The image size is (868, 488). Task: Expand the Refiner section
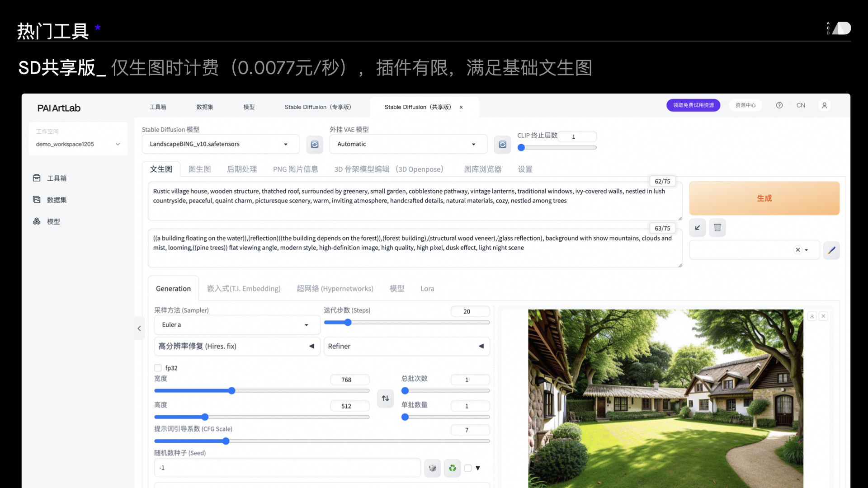coord(406,346)
